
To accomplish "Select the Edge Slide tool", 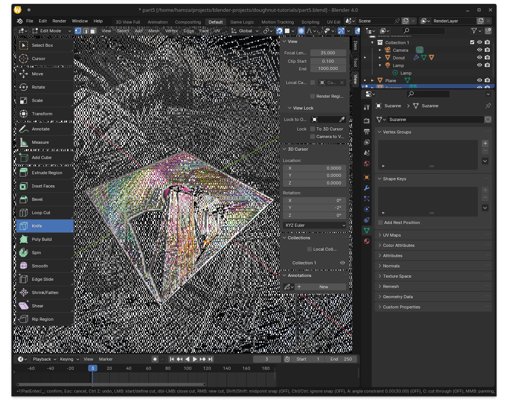I will 45,279.
